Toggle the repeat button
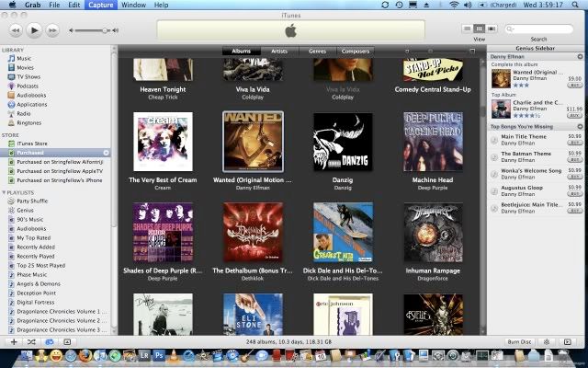 [x=49, y=341]
